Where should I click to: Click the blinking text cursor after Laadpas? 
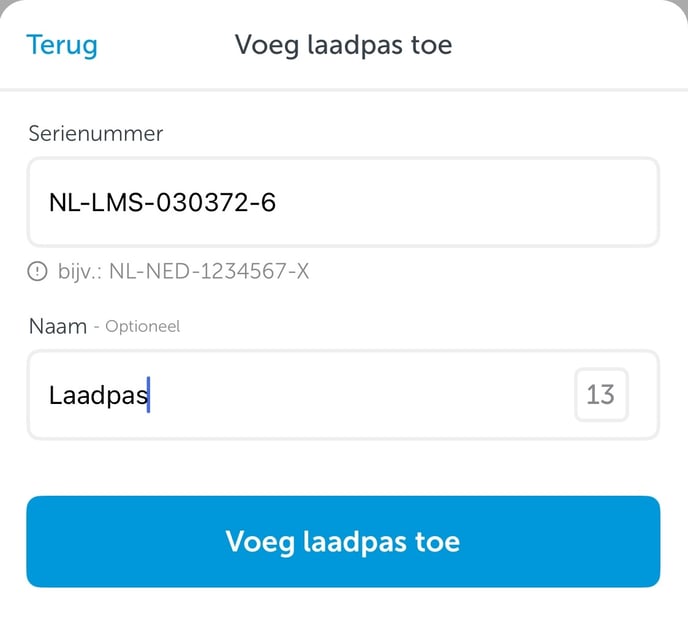pos(149,394)
